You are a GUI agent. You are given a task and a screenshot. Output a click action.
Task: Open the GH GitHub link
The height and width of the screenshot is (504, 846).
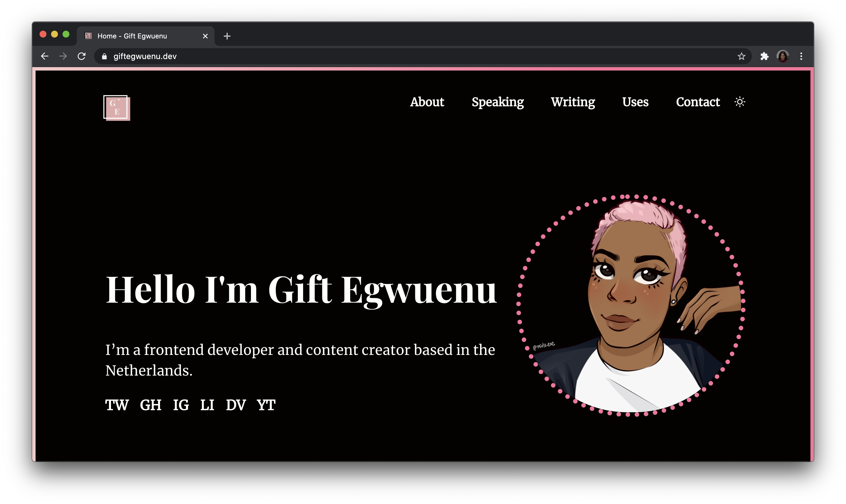(151, 405)
